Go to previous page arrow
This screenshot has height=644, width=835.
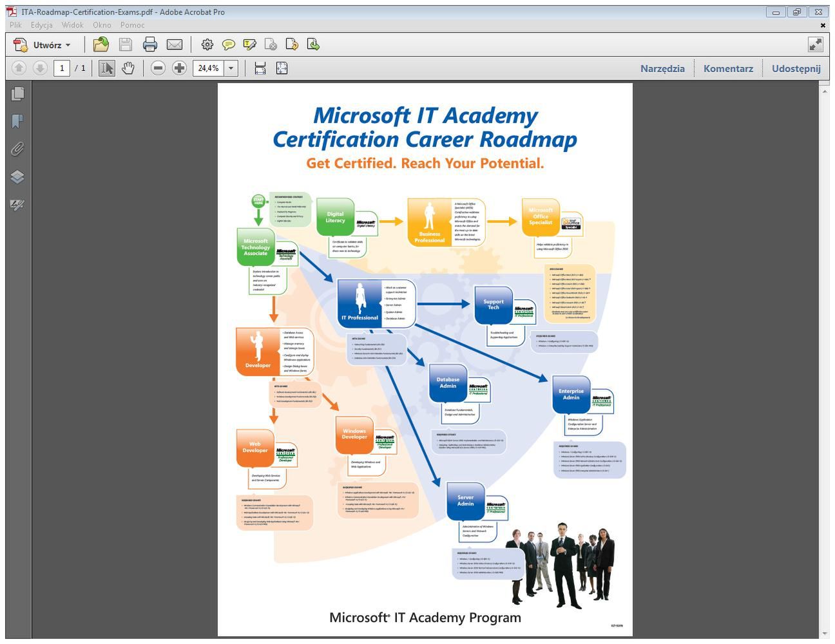point(19,68)
